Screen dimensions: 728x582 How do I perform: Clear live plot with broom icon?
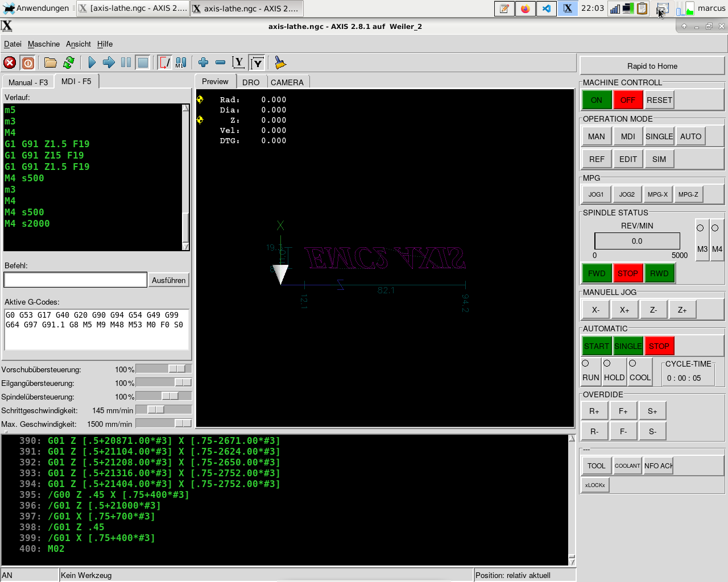280,63
